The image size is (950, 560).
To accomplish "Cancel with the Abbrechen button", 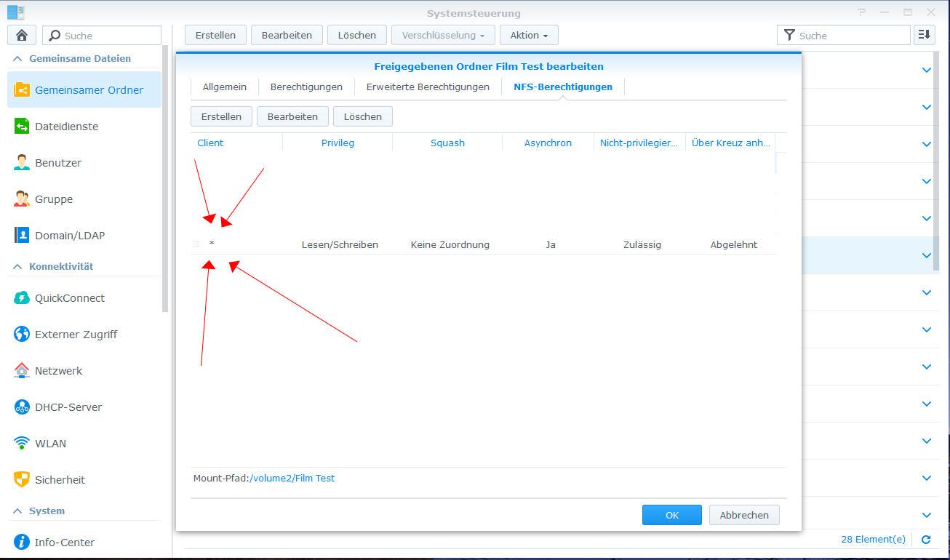I will pyautogui.click(x=744, y=515).
